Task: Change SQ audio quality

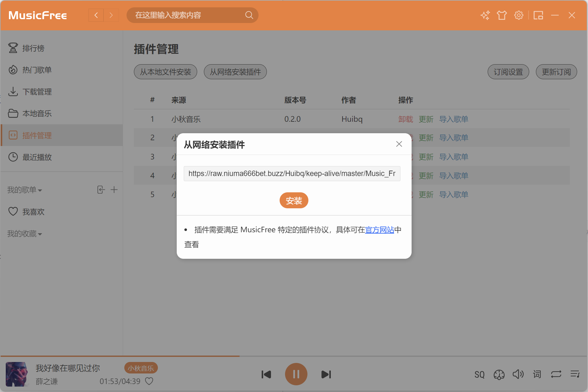Action: tap(479, 374)
